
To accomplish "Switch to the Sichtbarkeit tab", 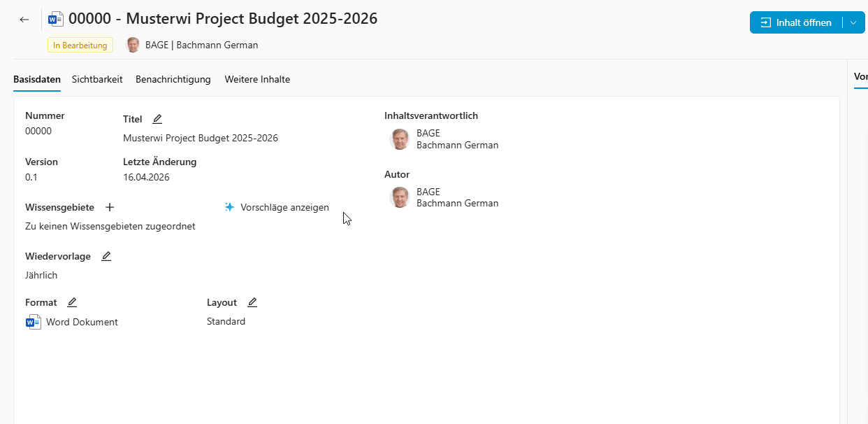I will click(97, 79).
